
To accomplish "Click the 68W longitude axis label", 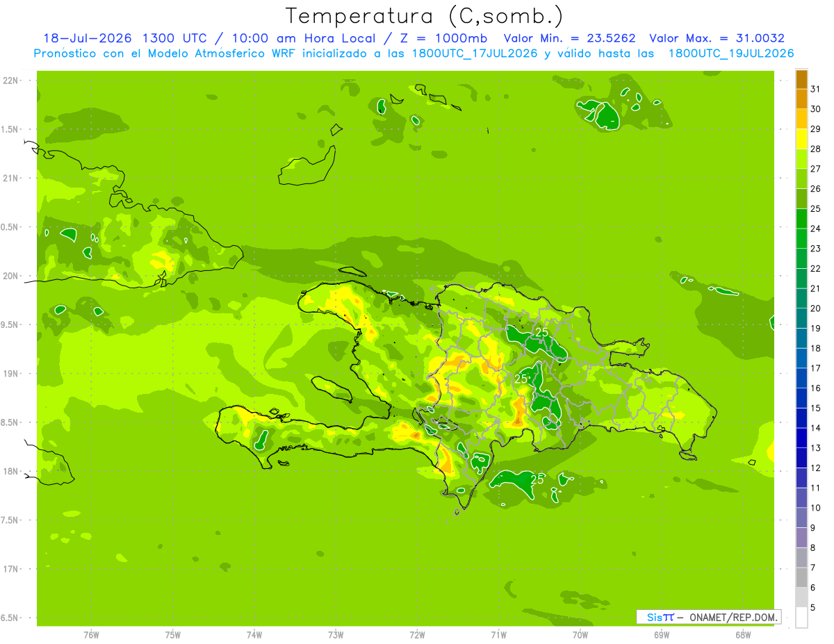I will click(x=742, y=635).
